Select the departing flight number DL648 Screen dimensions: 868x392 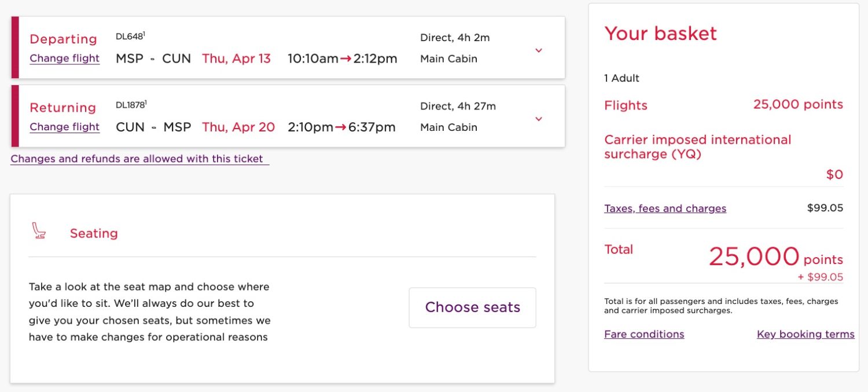coord(130,36)
